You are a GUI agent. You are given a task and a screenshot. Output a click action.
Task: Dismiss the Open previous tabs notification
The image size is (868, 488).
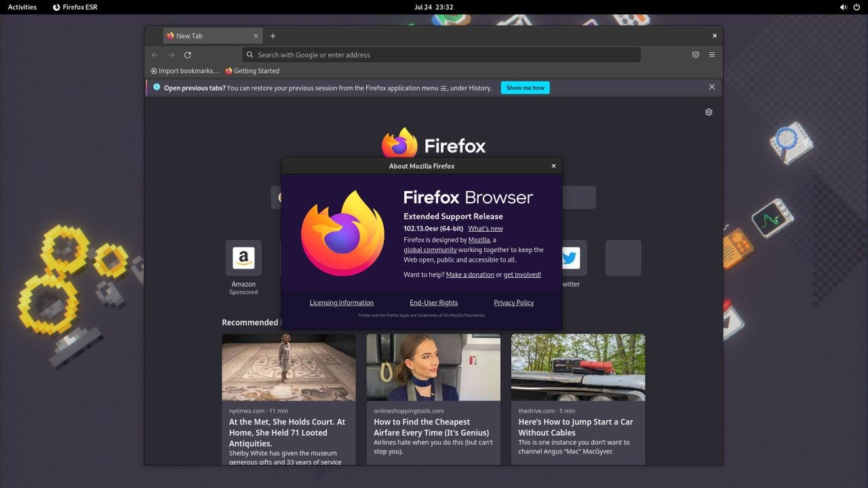pos(712,87)
